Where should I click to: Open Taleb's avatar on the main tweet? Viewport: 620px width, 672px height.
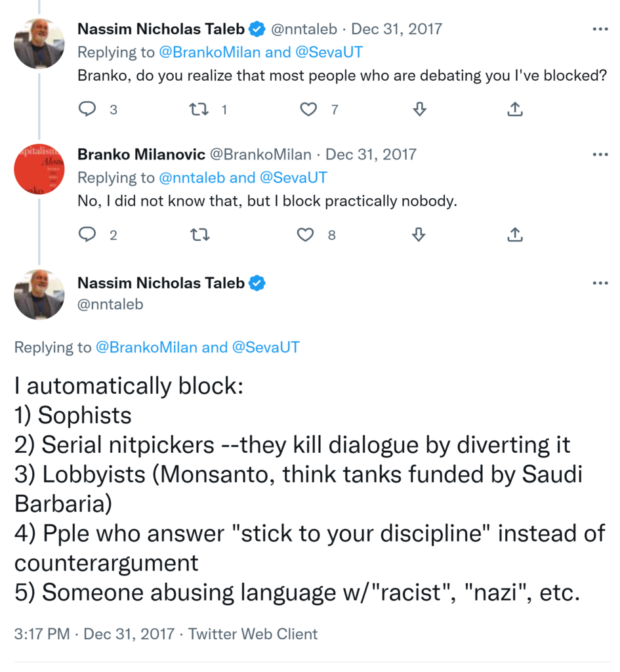tap(39, 295)
